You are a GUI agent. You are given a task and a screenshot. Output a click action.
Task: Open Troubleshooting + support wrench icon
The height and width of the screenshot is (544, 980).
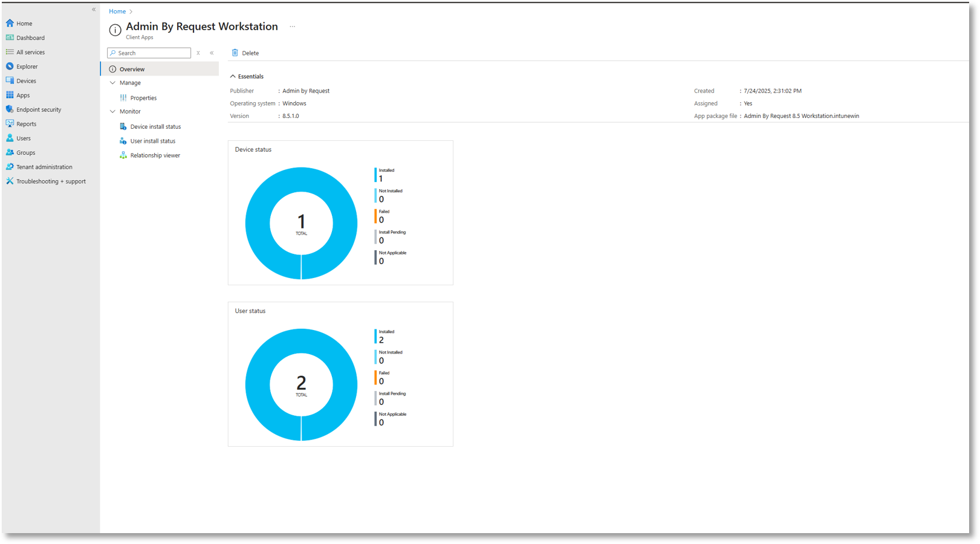click(x=10, y=181)
